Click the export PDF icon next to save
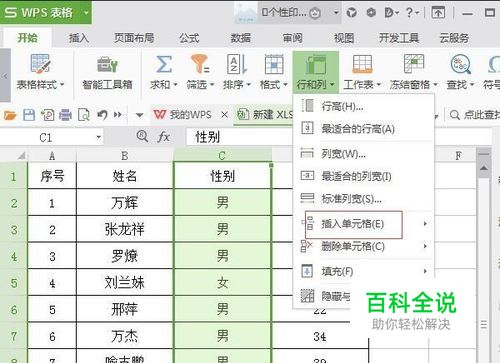Viewport: 500px width, 363px height. pyautogui.click(x=47, y=115)
